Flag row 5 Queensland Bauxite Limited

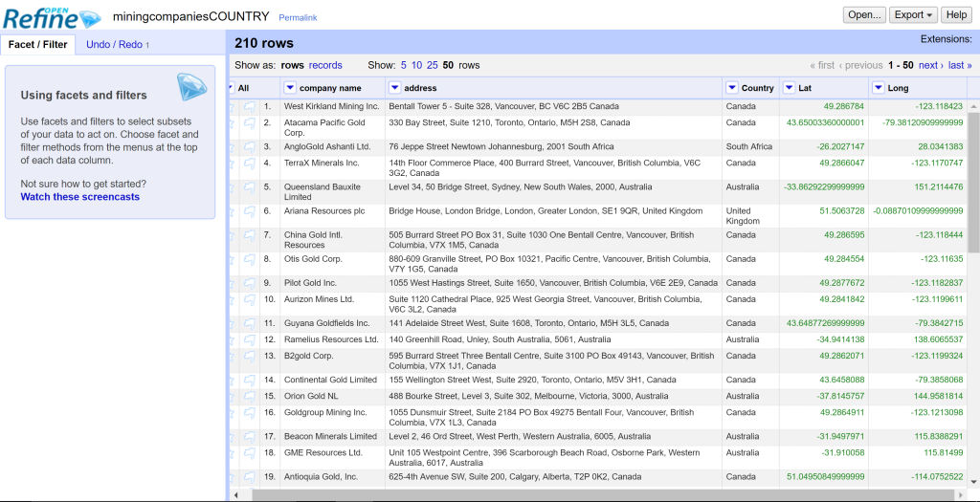coord(250,187)
